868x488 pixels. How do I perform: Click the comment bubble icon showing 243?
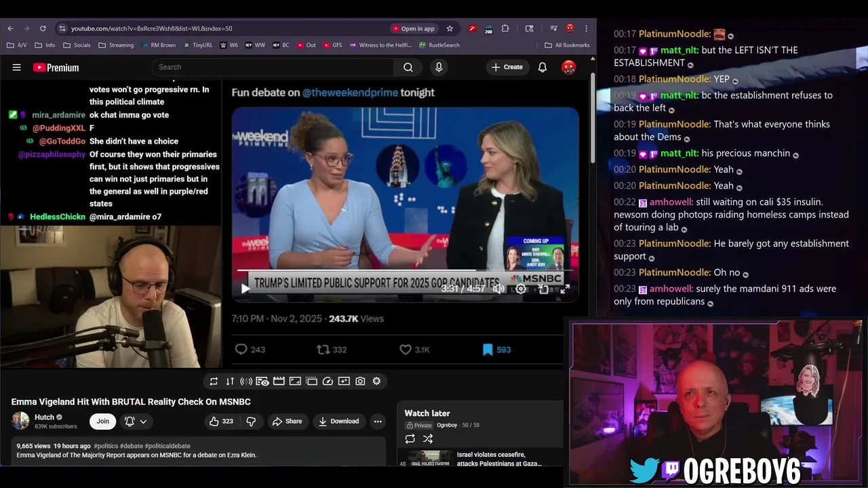241,350
